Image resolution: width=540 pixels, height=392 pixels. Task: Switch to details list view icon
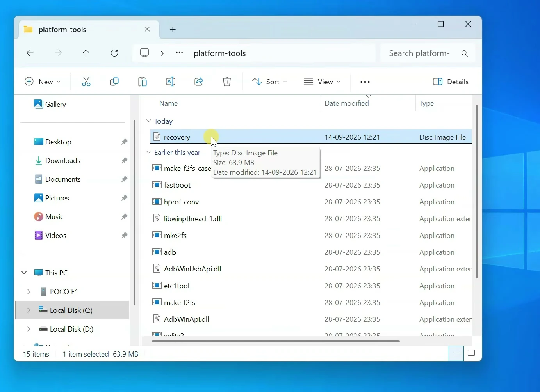tap(456, 354)
